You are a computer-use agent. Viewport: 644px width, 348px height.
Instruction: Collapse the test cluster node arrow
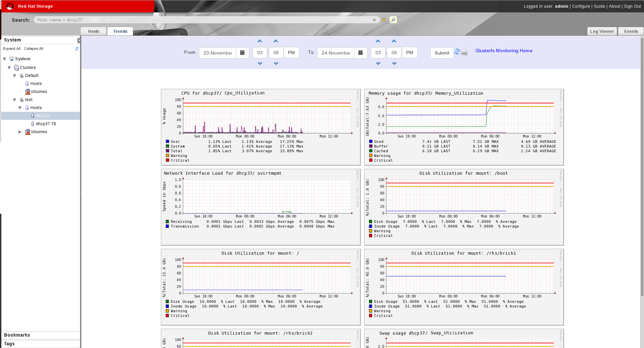pos(15,100)
